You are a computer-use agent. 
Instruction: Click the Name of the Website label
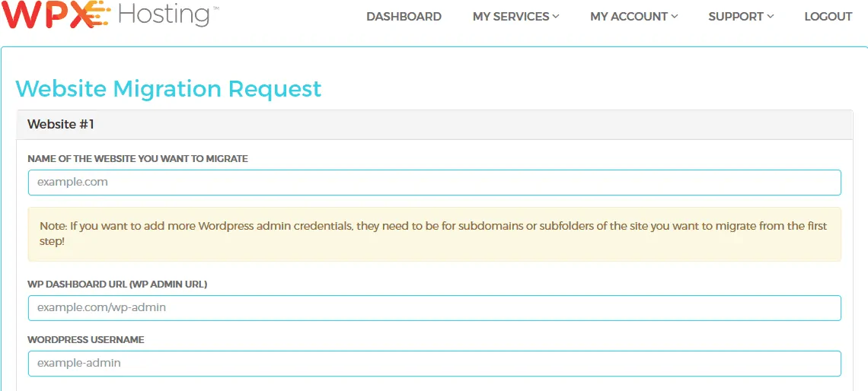point(138,159)
